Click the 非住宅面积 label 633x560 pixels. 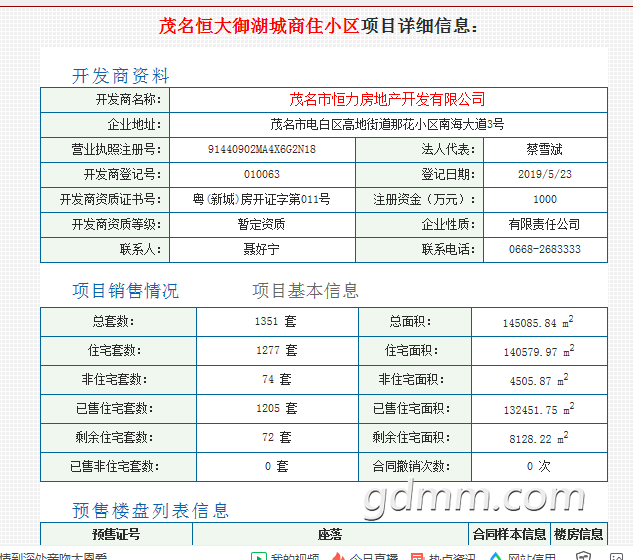411,380
